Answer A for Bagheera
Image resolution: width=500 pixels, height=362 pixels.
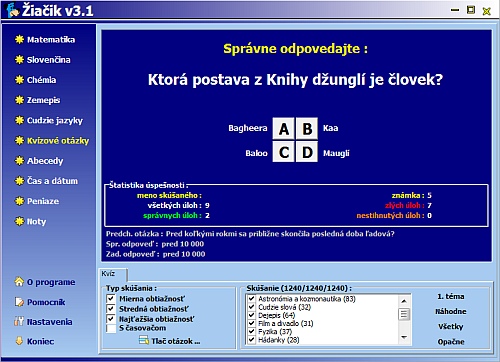pos(283,128)
